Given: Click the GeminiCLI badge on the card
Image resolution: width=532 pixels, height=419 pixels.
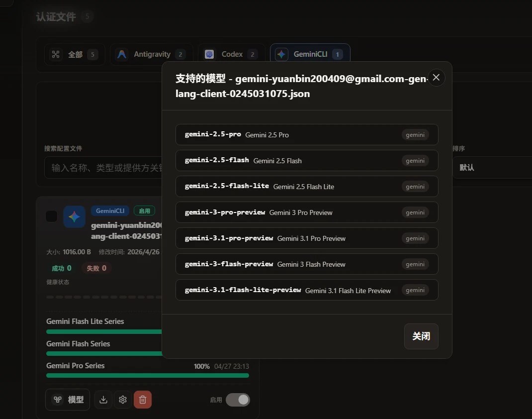Looking at the screenshot, I should tap(110, 211).
